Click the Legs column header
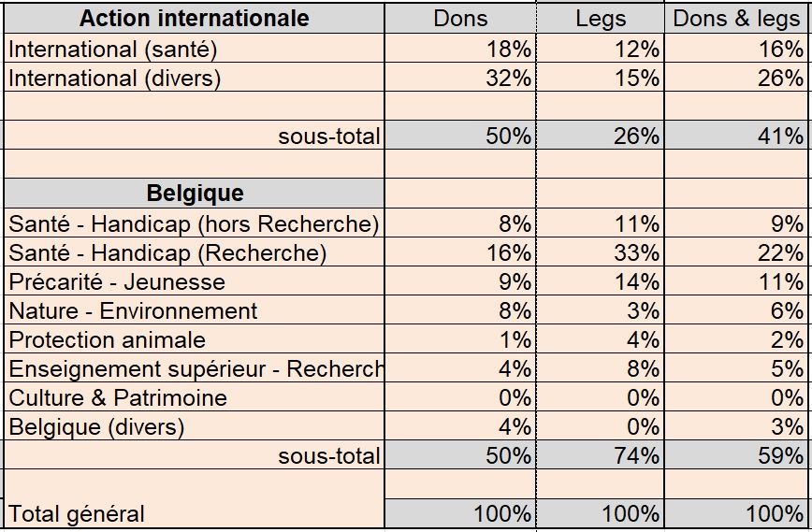The image size is (812, 532). [601, 19]
